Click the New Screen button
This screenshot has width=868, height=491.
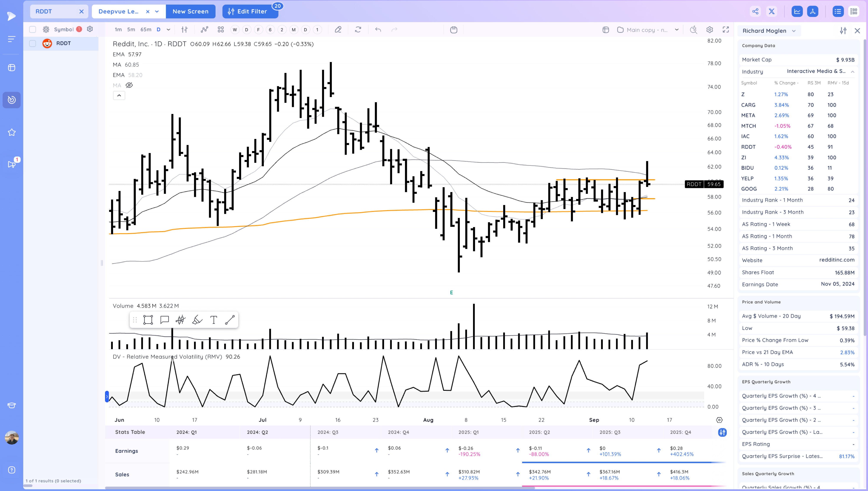click(191, 12)
